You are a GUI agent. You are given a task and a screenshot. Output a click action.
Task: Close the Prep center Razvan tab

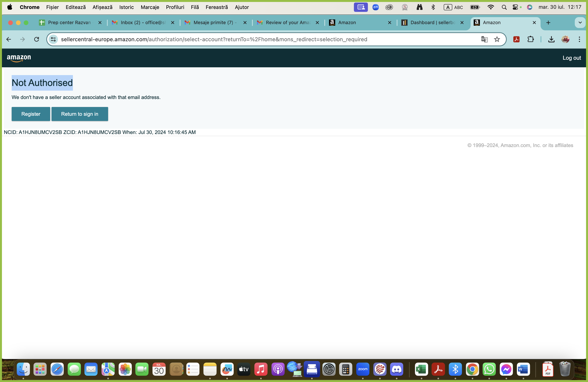tap(100, 23)
